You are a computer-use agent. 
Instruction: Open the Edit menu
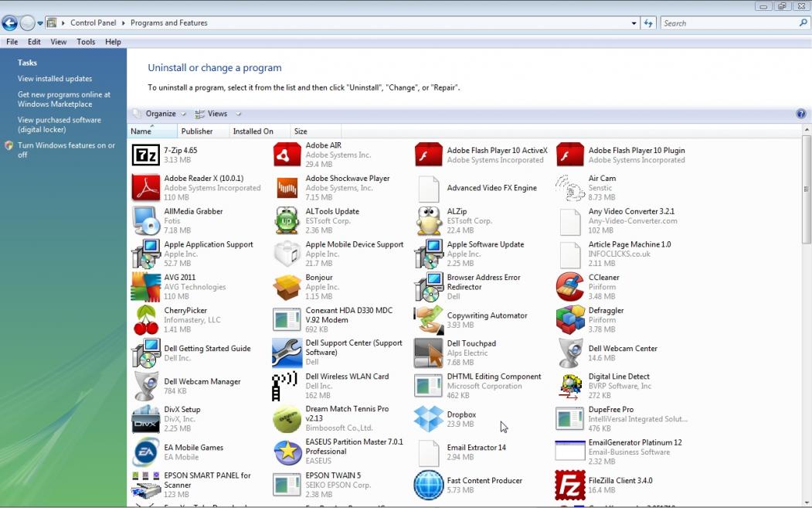34,42
